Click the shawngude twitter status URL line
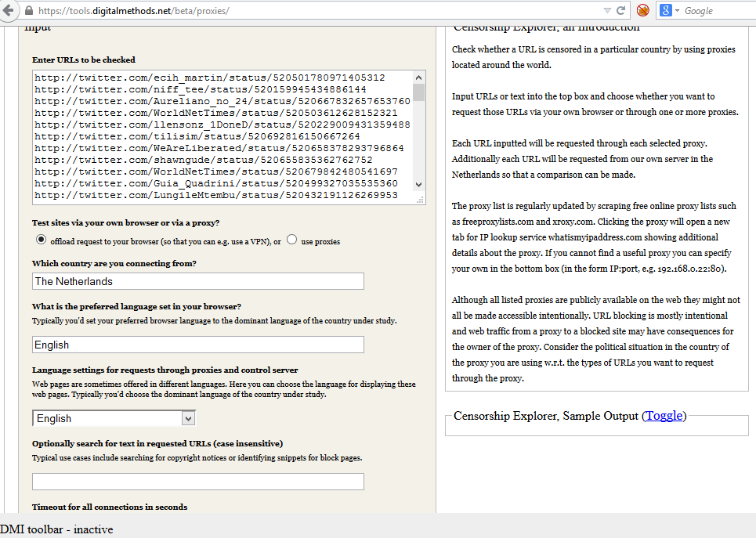Image resolution: width=756 pixels, height=538 pixels. (x=204, y=160)
